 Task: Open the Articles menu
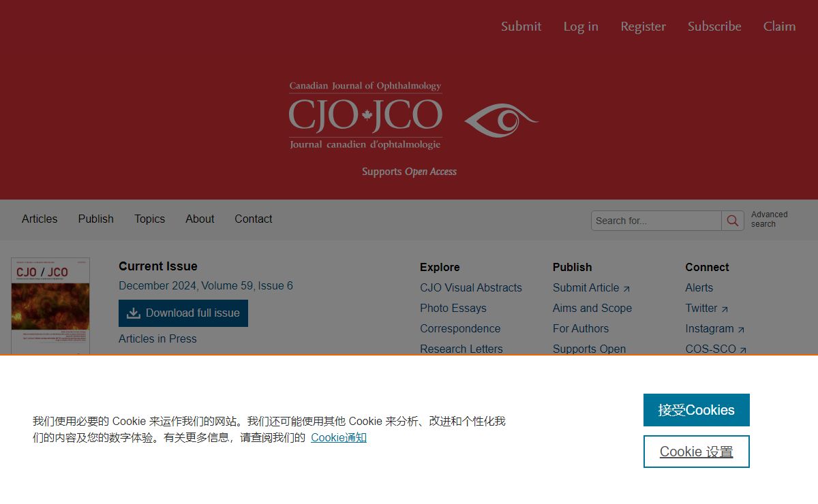40,219
